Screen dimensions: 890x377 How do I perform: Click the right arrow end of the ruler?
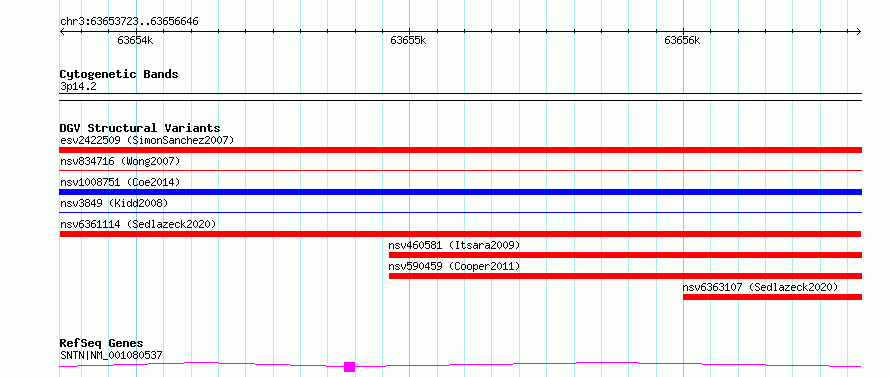(859, 32)
